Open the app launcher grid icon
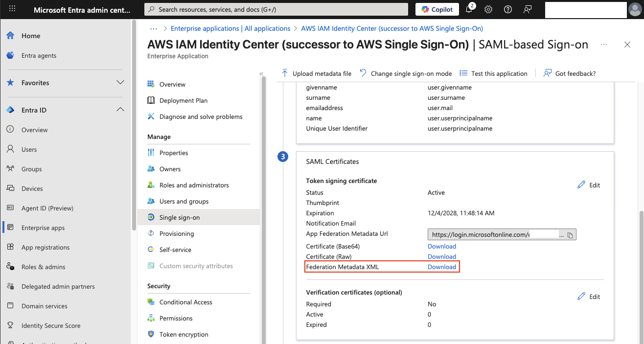Screen dimensions: 644x344 click(x=12, y=8)
